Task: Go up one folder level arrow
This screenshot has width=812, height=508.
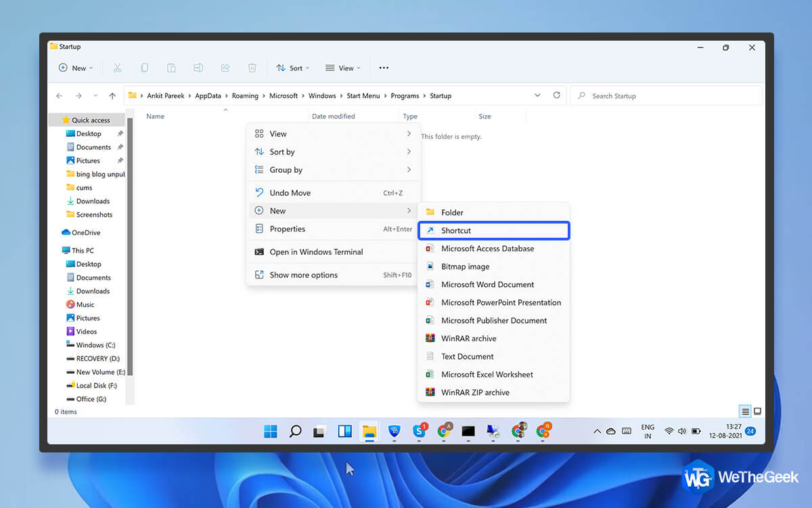Action: (x=112, y=96)
